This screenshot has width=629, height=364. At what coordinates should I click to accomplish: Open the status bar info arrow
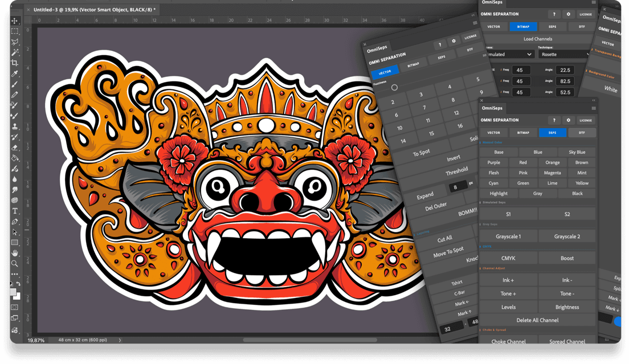coord(120,340)
